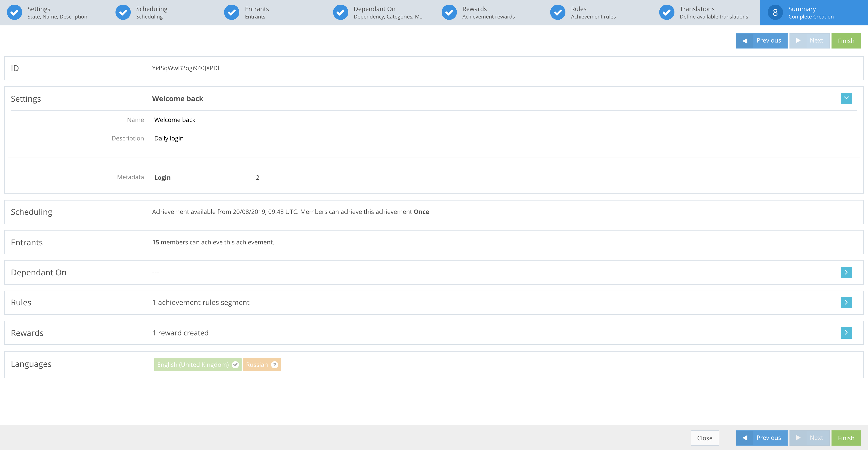The width and height of the screenshot is (868, 450).
Task: Click the Rewards step checkmark icon
Action: [x=449, y=12]
